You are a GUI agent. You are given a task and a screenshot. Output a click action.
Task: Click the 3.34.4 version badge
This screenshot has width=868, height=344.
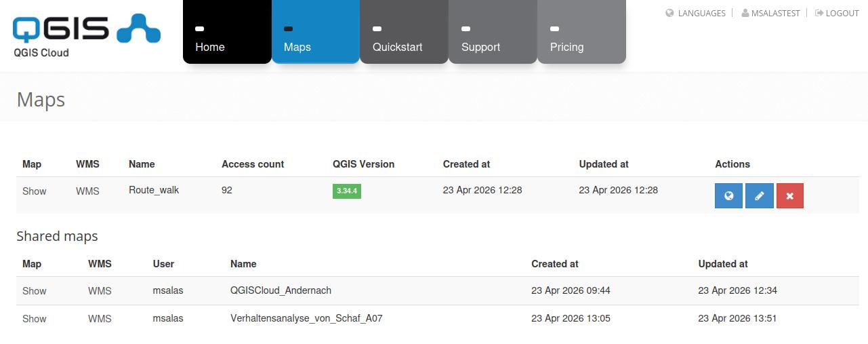[346, 191]
